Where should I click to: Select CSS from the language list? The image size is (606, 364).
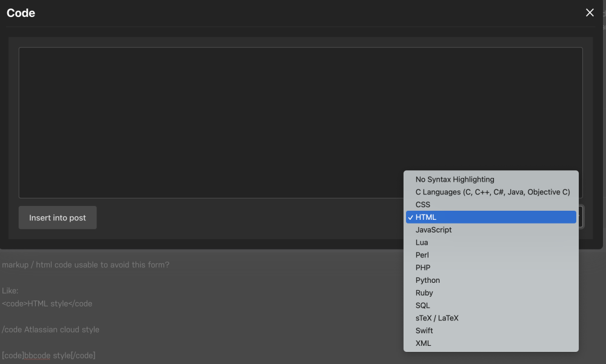point(491,205)
